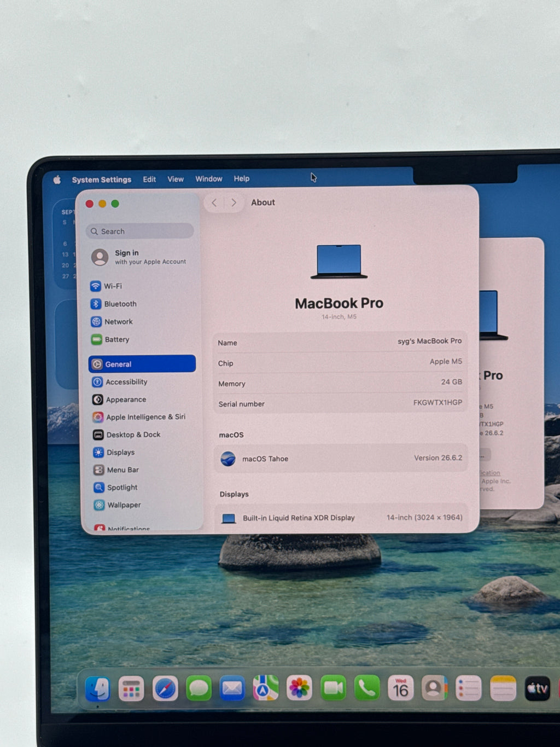Viewport: 560px width, 747px height.
Task: Launch Safari from the Dock
Action: click(165, 688)
